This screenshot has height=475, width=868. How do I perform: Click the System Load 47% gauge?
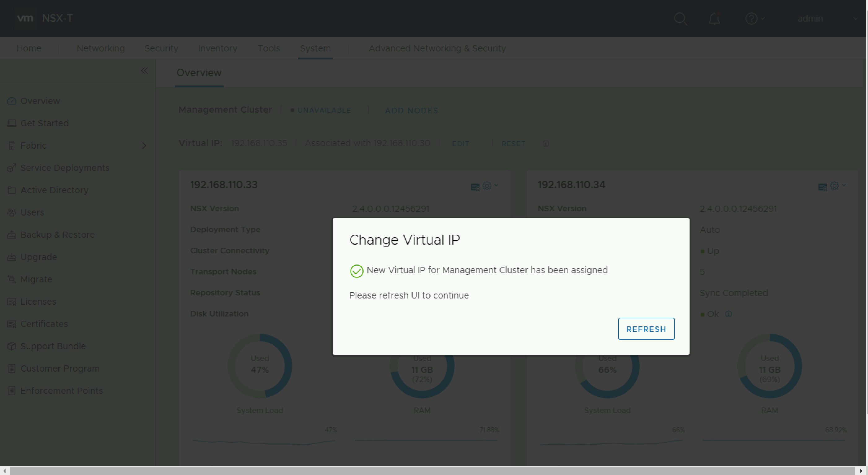(x=260, y=365)
